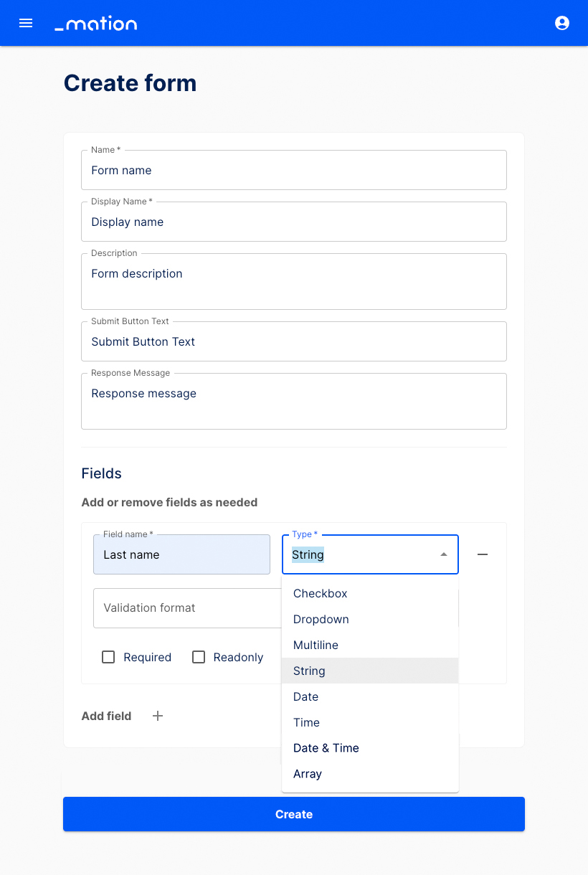
Task: Choose Date & Time as the field type
Action: [x=326, y=748]
